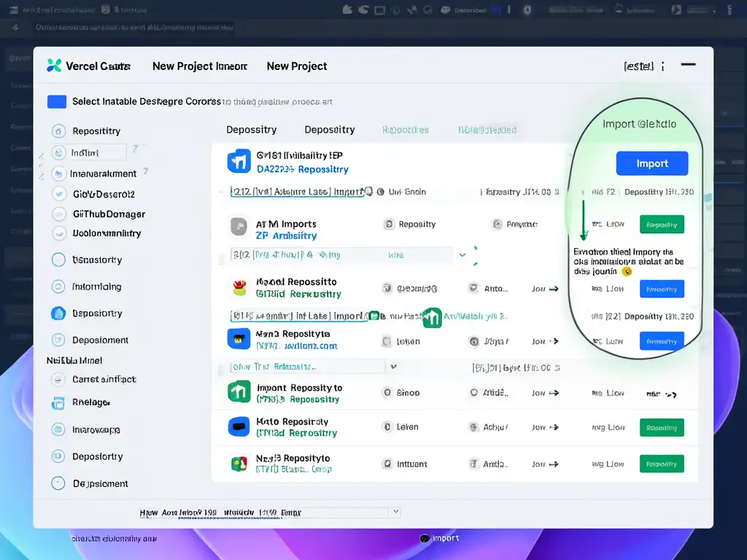Toggle the Reposity checkbox in ATM Imports row
Image resolution: width=747 pixels, height=560 pixels.
(390, 224)
